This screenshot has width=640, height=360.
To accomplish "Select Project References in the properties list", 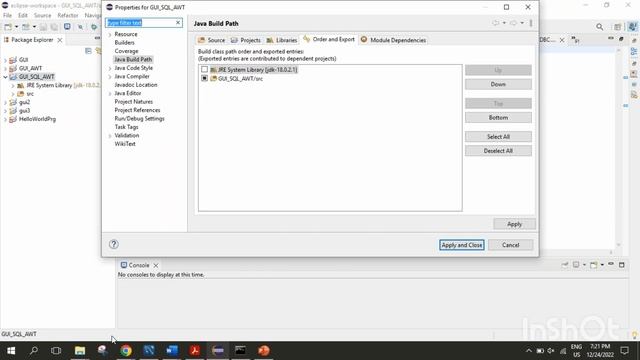I will pyautogui.click(x=137, y=110).
